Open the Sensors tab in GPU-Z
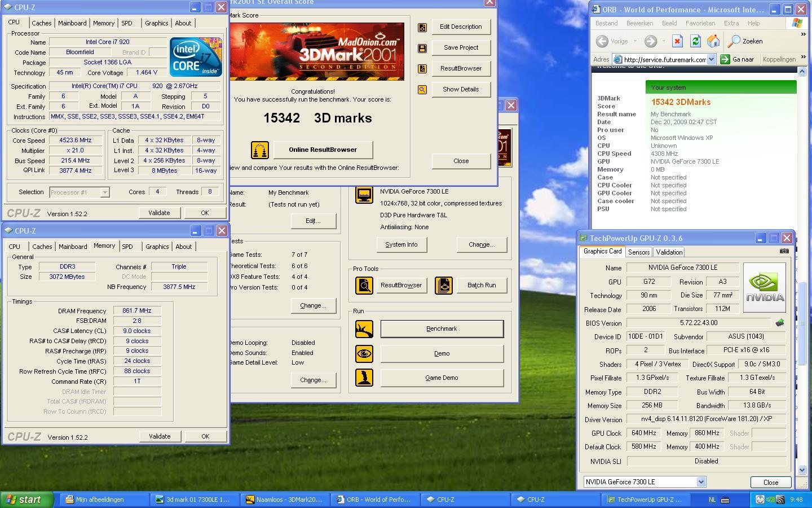The height and width of the screenshot is (508, 812). pyautogui.click(x=639, y=252)
